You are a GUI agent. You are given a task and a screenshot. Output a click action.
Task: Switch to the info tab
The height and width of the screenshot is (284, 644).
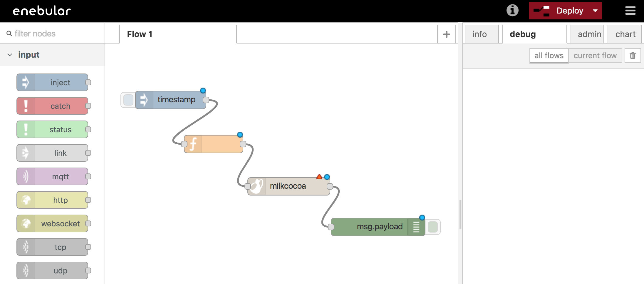click(x=479, y=34)
